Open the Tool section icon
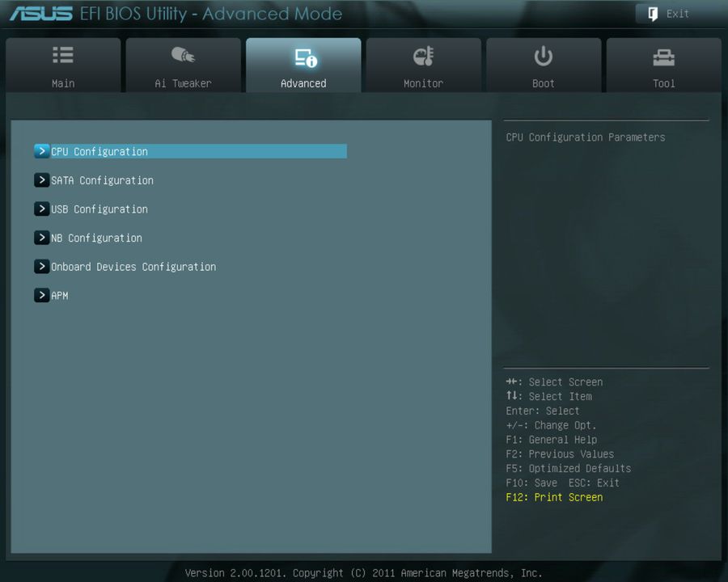728x582 pixels. click(x=663, y=55)
